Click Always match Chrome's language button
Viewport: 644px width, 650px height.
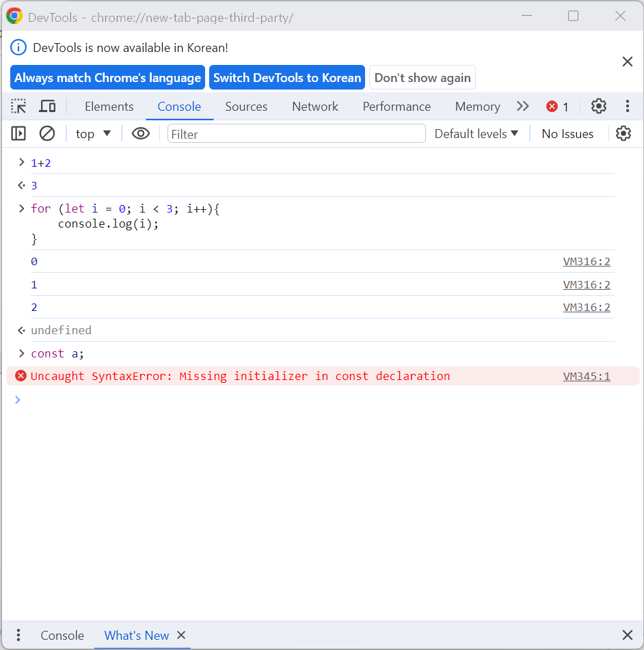point(107,77)
